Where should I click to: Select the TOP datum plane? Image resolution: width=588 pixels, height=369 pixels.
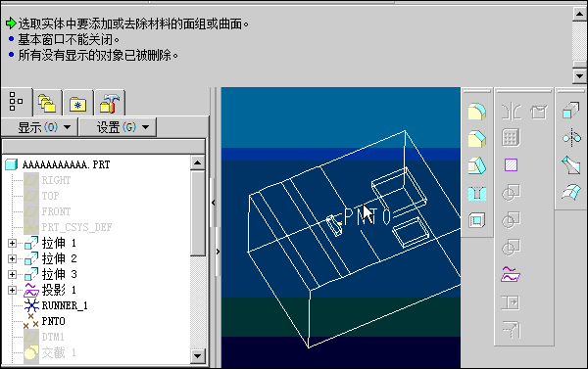pos(50,196)
